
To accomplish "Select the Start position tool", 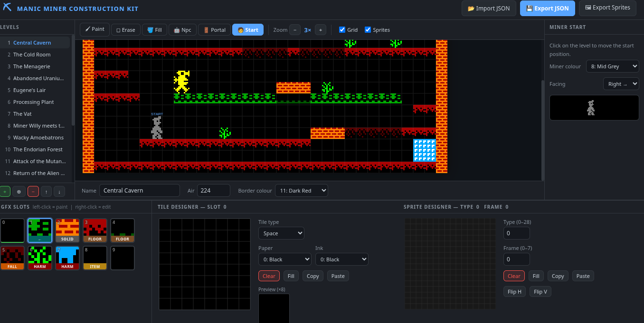I will click(248, 30).
